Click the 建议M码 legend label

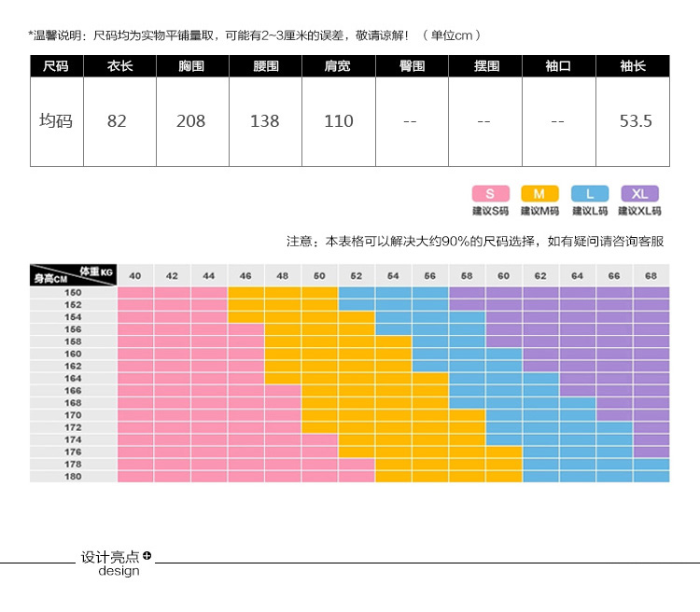(x=539, y=211)
